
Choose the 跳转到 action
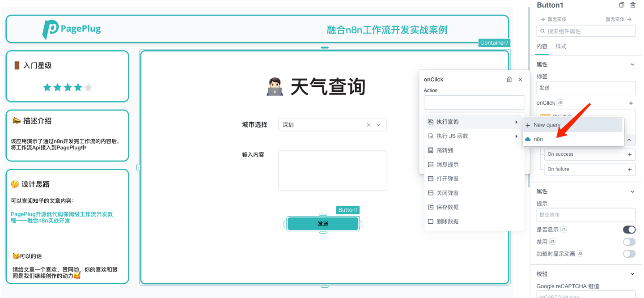tap(474, 150)
